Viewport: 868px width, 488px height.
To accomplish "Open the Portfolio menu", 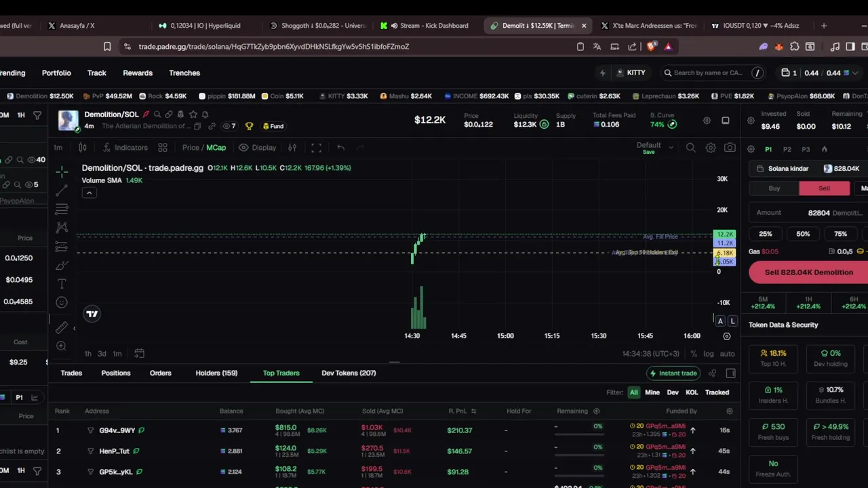I will pos(56,73).
